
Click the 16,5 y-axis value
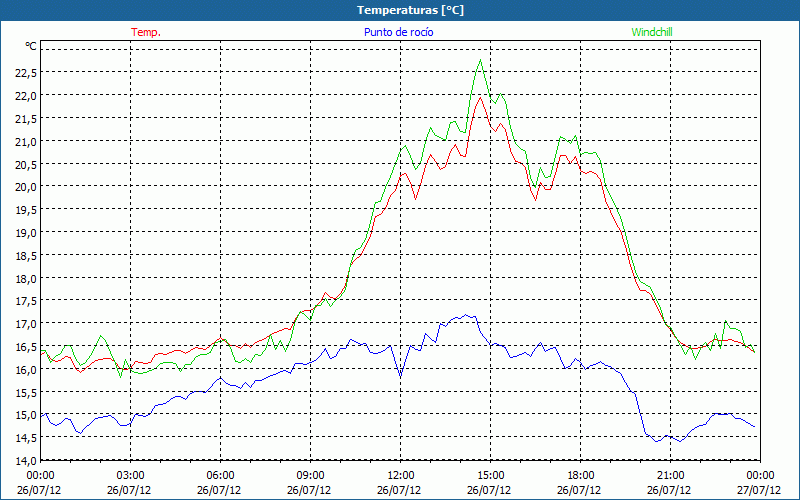[26, 347]
